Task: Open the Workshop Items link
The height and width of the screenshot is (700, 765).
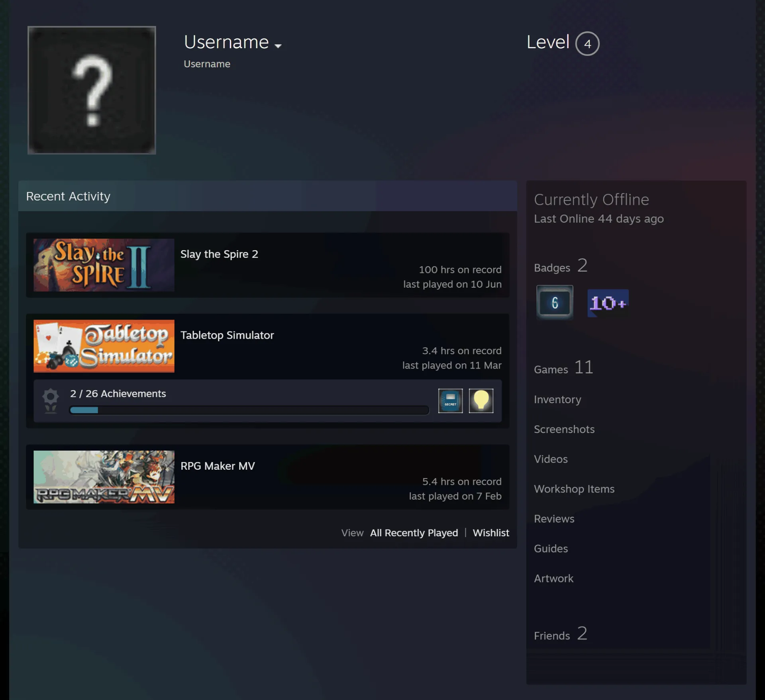Action: point(574,489)
